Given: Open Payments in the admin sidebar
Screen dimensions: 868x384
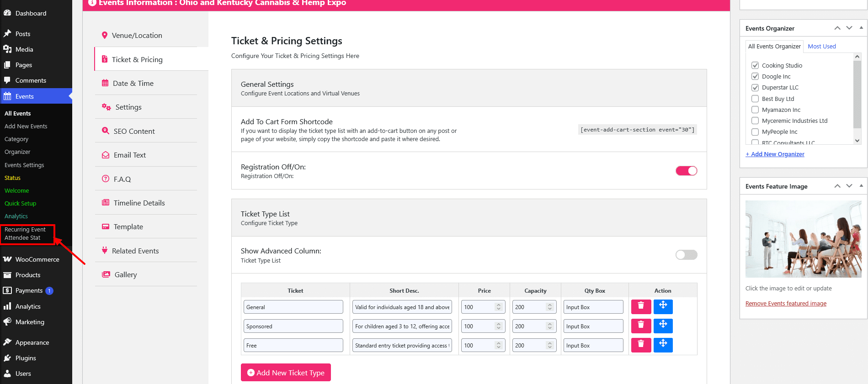Looking at the screenshot, I should pos(29,290).
